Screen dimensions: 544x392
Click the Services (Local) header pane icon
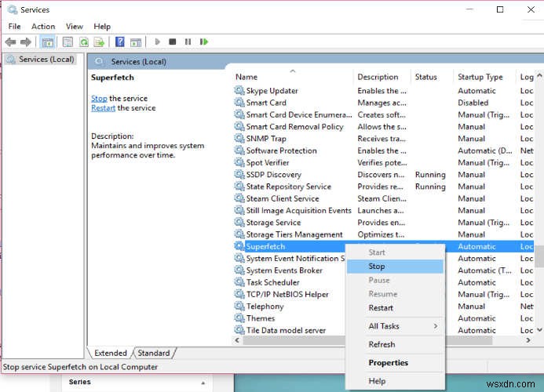[x=99, y=62]
